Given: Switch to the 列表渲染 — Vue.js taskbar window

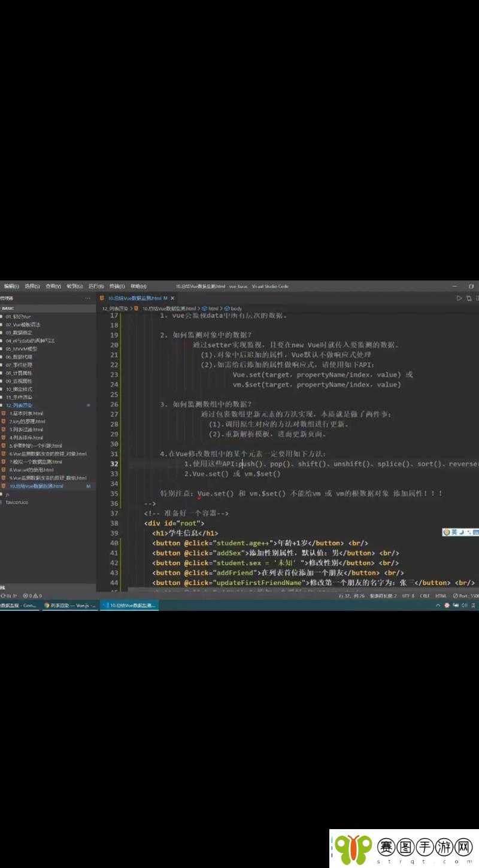Looking at the screenshot, I should 69,605.
